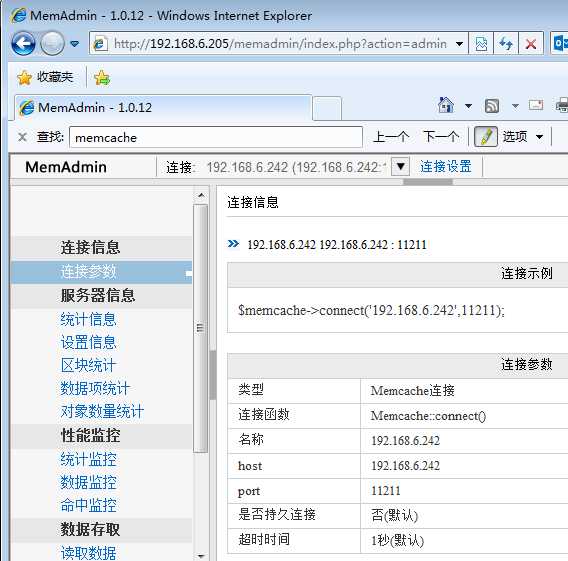Click the 性能监控 sidebar section header

click(101, 436)
